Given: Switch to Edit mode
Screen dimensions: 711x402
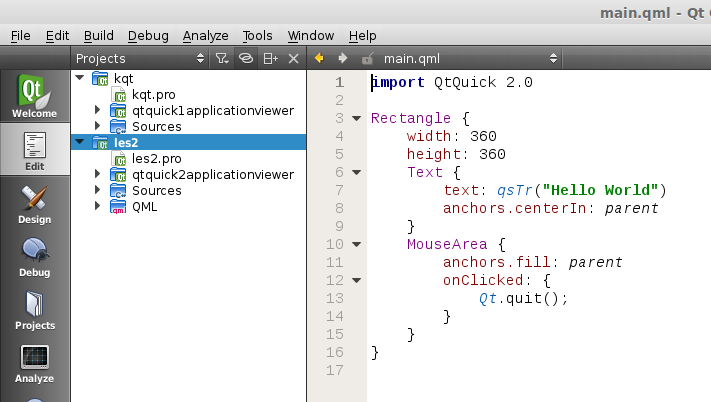Looking at the screenshot, I should (34, 150).
